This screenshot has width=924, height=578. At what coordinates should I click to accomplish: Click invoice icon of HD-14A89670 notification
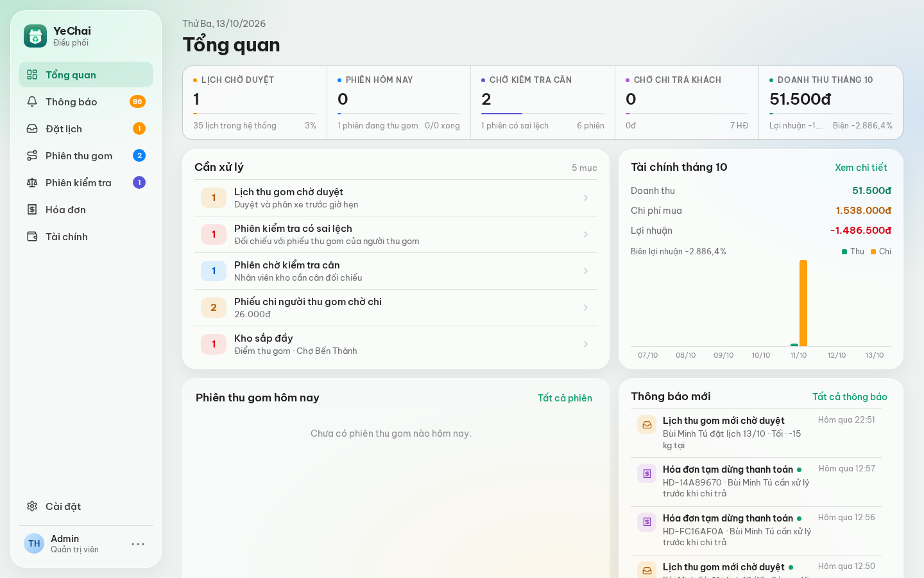[647, 473]
